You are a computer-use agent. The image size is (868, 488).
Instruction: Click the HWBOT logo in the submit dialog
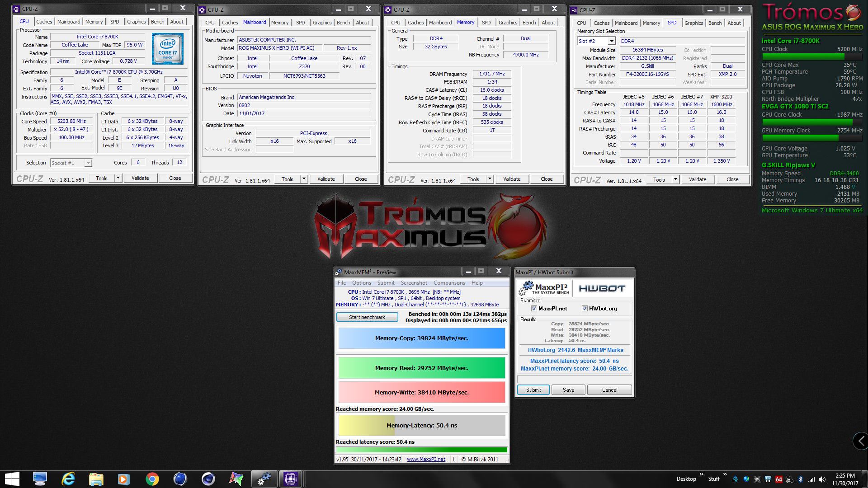(602, 288)
